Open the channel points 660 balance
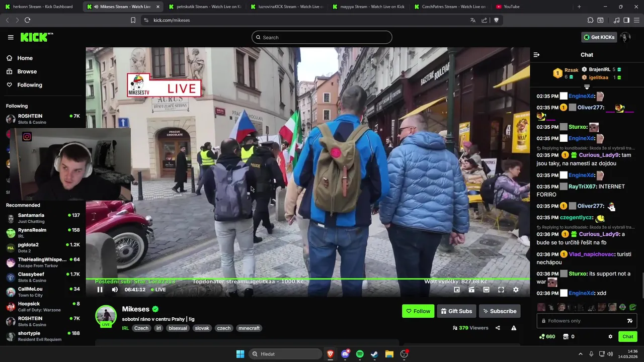Viewport: 644px width, 362px height. coord(547,337)
